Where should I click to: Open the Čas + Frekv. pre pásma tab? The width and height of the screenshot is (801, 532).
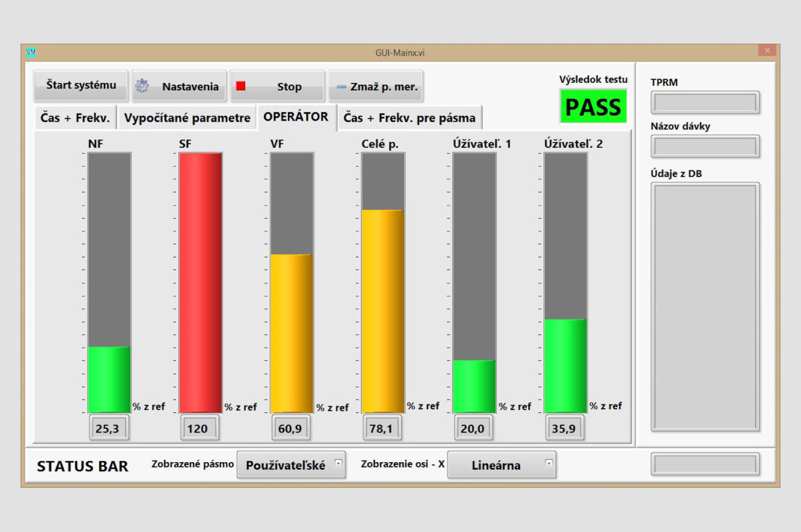pyautogui.click(x=409, y=118)
